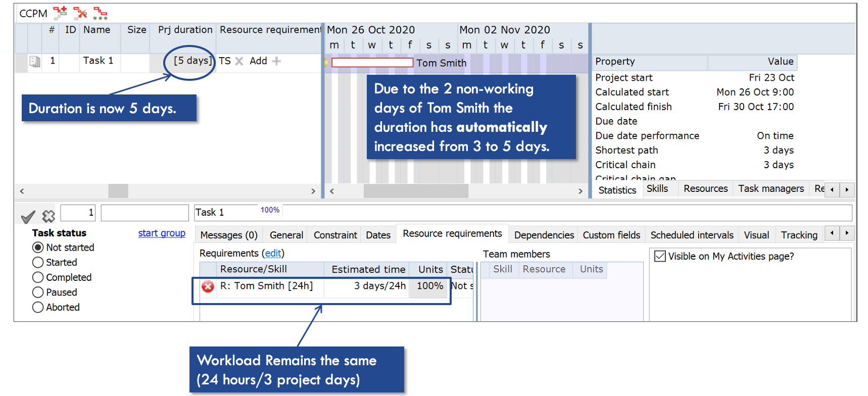Switch to Scheduled intervals tab
Viewport: 868px width, 396px height.
click(x=692, y=235)
